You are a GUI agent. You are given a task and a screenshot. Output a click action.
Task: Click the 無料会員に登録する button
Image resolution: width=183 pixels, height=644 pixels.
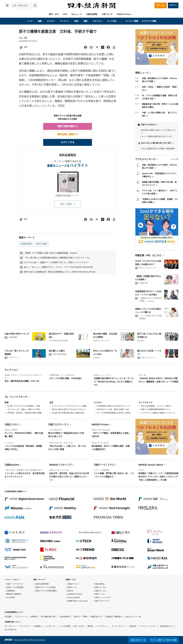[x=68, y=134]
